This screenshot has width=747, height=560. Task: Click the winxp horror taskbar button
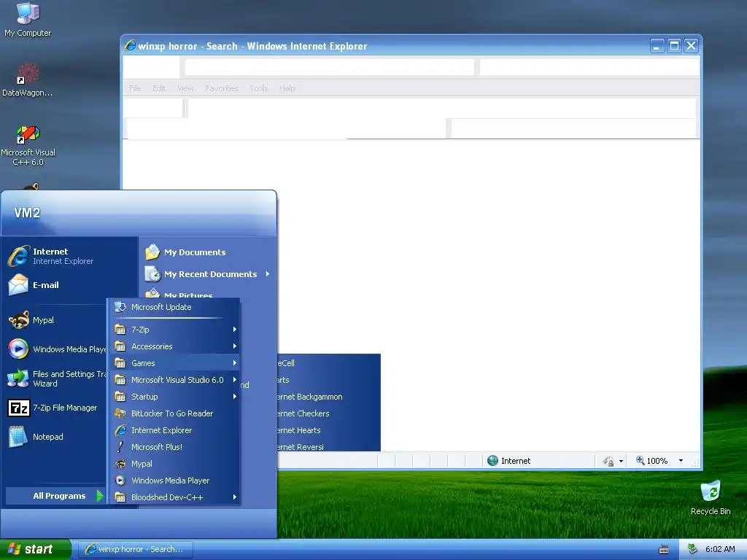pyautogui.click(x=136, y=549)
